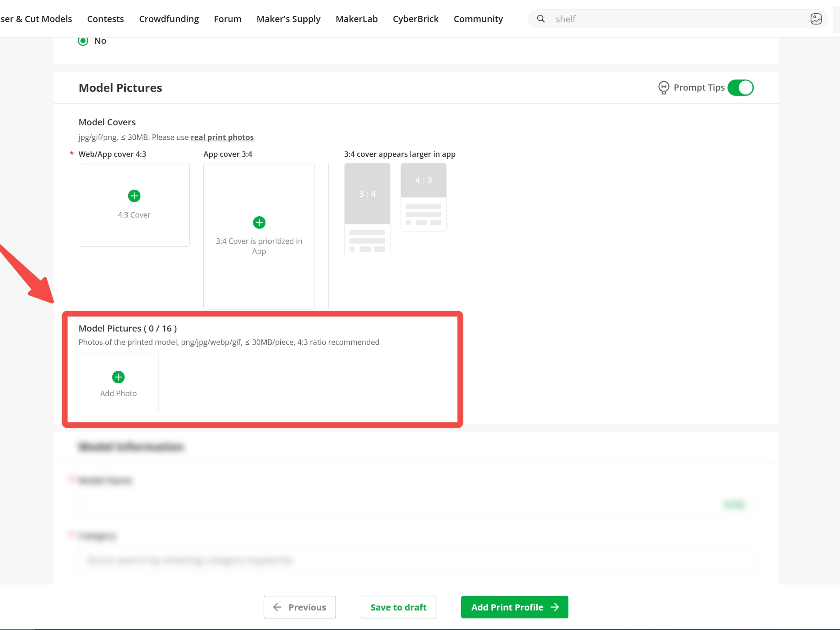Open Maker's Supply menu item

pos(289,19)
